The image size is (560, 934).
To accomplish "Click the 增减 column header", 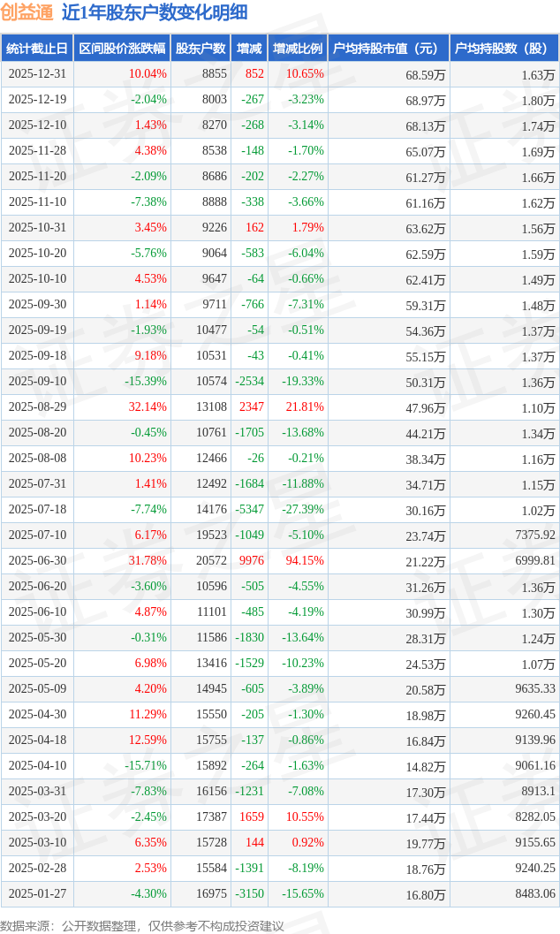I will point(250,49).
